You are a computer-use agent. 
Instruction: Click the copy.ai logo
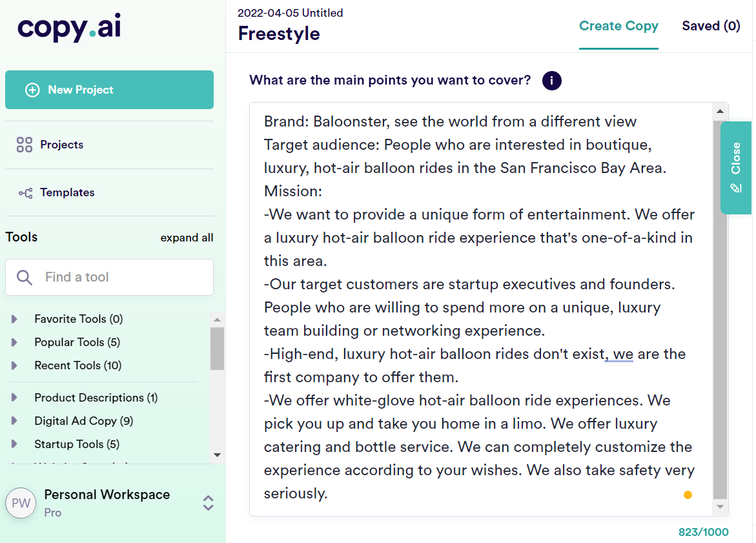pos(69,28)
